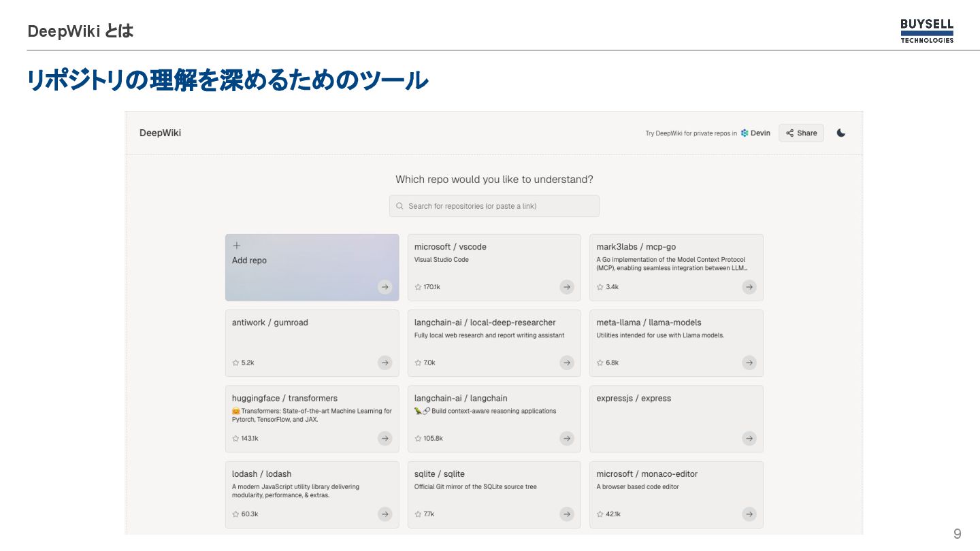The width and height of the screenshot is (980, 551).
Task: Select the microsoft / vscode title
Action: point(451,247)
